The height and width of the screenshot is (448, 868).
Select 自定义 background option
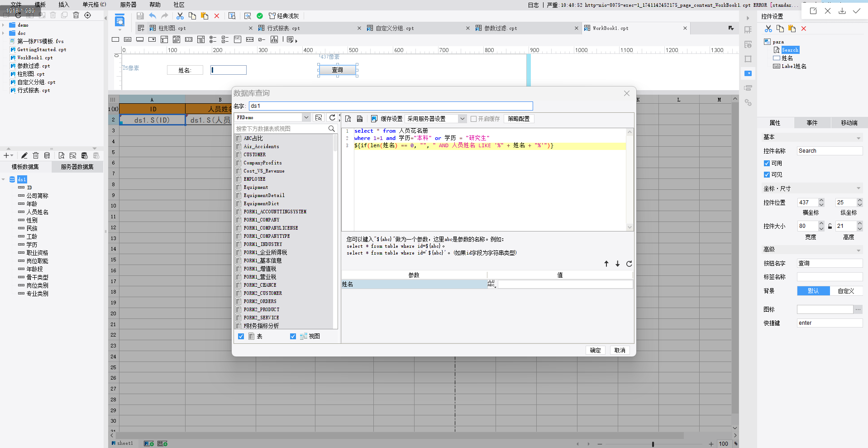click(x=846, y=291)
